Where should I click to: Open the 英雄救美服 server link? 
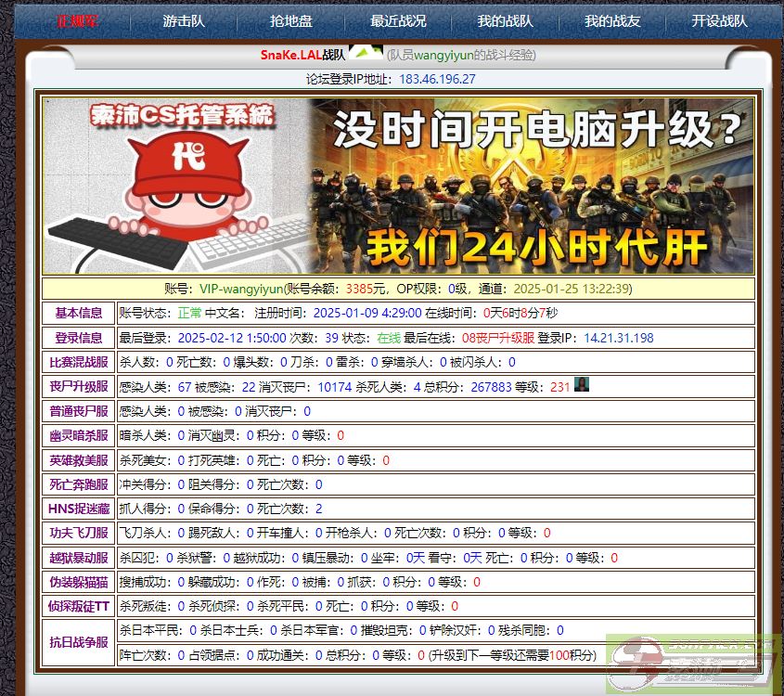tap(79, 460)
